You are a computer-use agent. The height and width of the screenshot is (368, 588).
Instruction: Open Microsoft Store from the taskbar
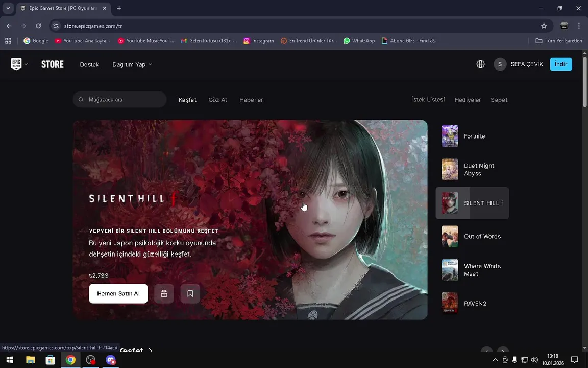50,360
